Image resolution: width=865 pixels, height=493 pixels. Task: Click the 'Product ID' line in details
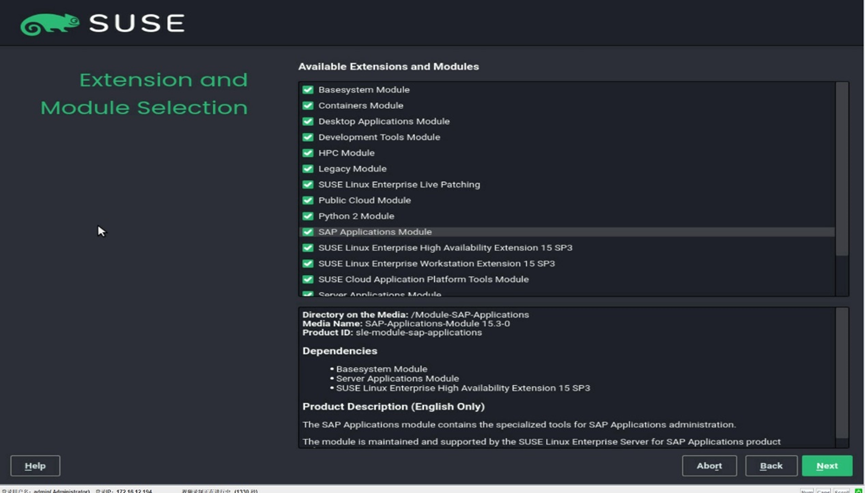[x=392, y=333]
